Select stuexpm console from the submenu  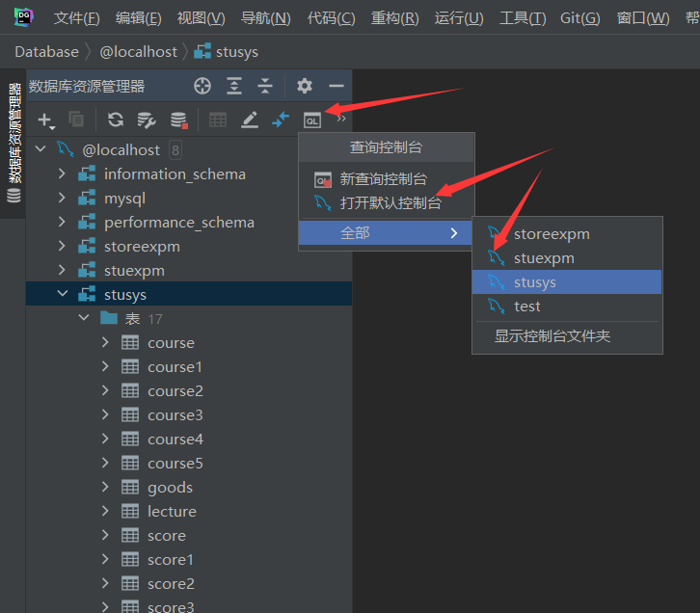click(544, 258)
